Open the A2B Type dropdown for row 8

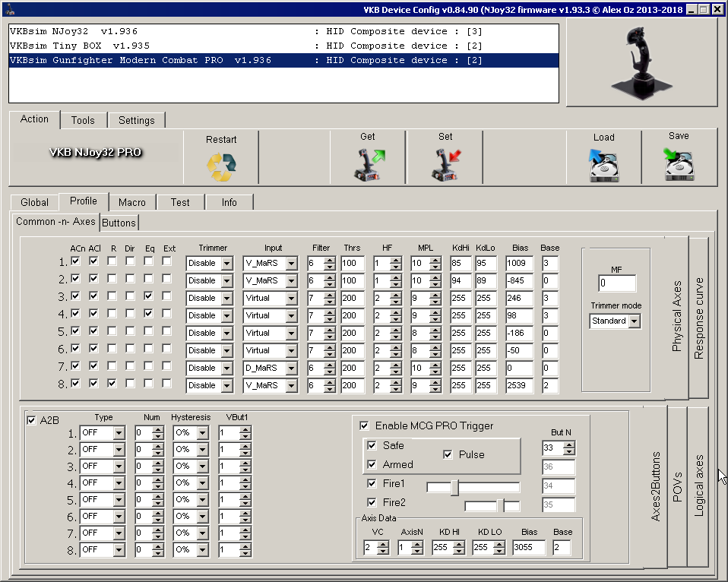click(x=119, y=550)
